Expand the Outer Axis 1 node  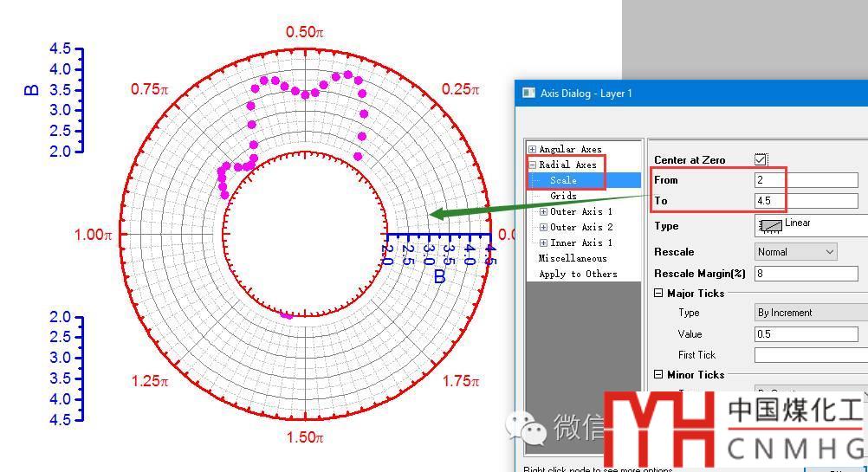point(543,211)
